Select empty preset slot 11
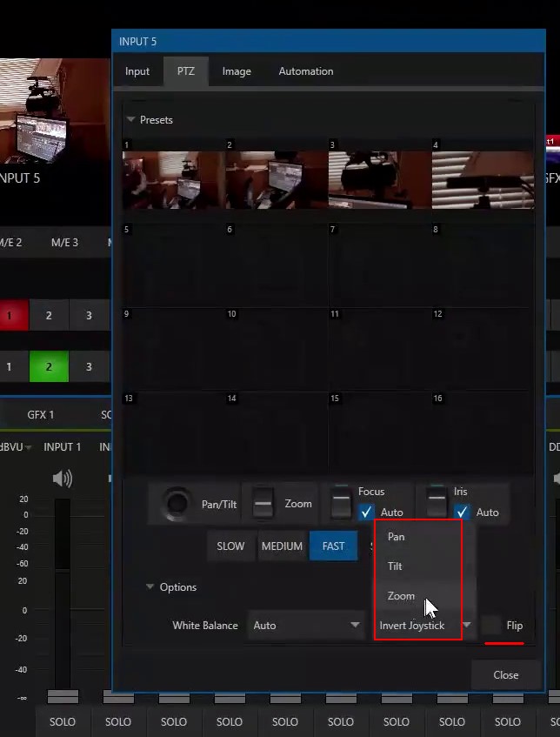560x737 pixels. [x=380, y=349]
